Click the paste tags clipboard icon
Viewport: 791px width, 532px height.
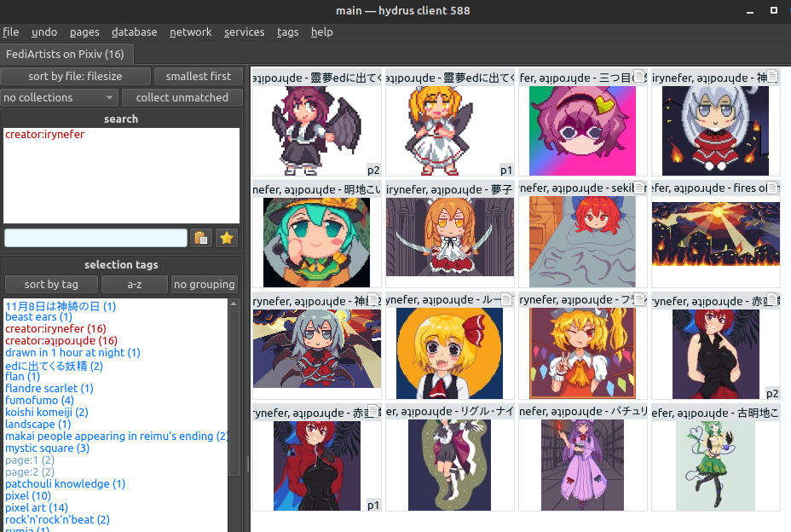pyautogui.click(x=200, y=238)
